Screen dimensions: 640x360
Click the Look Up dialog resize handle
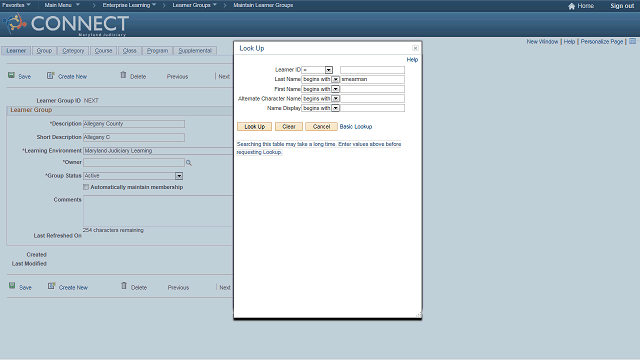click(419, 315)
